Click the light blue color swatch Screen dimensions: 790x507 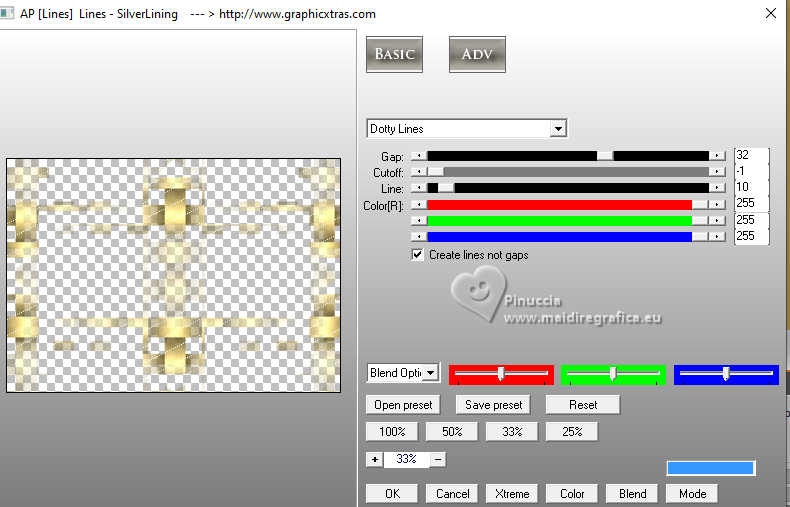click(710, 468)
